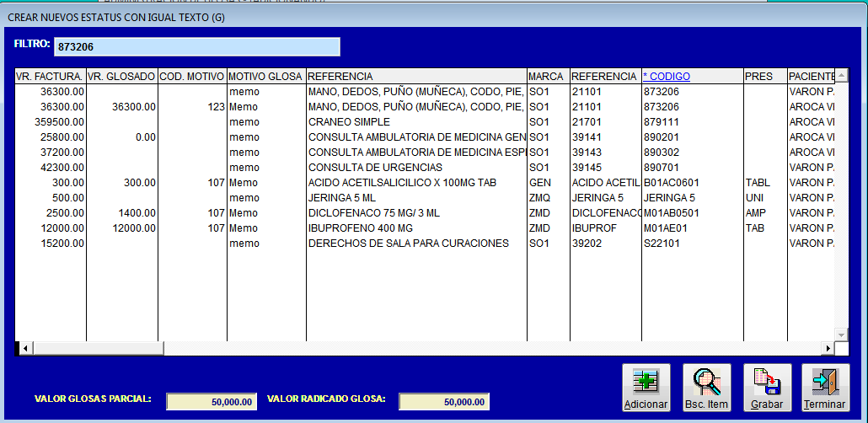Image resolution: width=868 pixels, height=423 pixels.
Task: Click the TABL presentation cell
Action: [765, 183]
